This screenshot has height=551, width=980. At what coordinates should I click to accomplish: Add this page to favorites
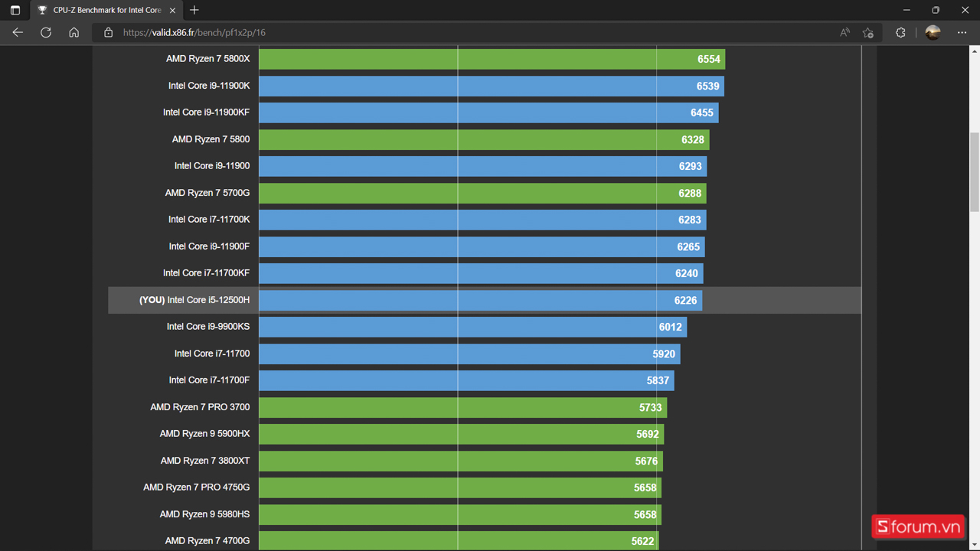click(867, 32)
